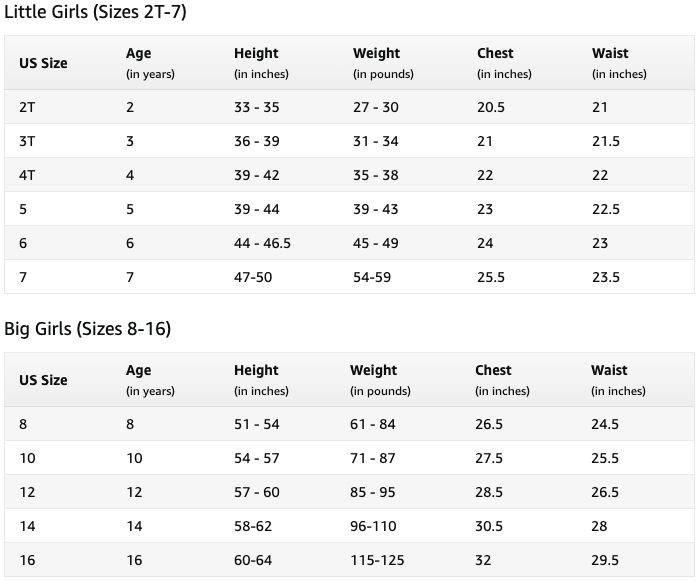Click the weight cell reading 61 - 84

pos(373,424)
